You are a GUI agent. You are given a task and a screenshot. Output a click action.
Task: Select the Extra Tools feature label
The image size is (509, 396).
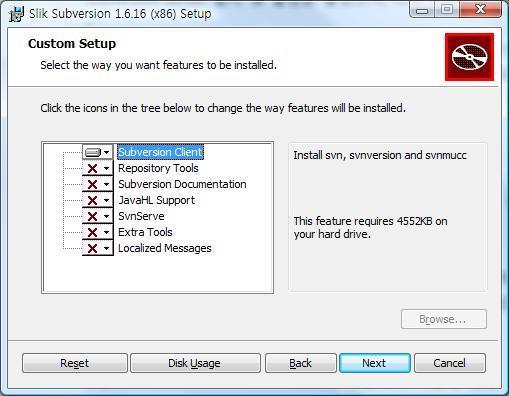tap(145, 232)
